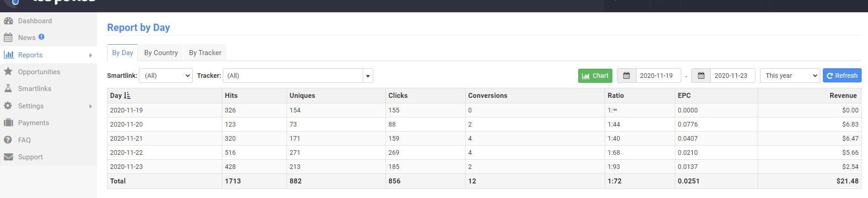Click the Opportunities star icon
Screen dimensions: 868x198
pyautogui.click(x=8, y=71)
